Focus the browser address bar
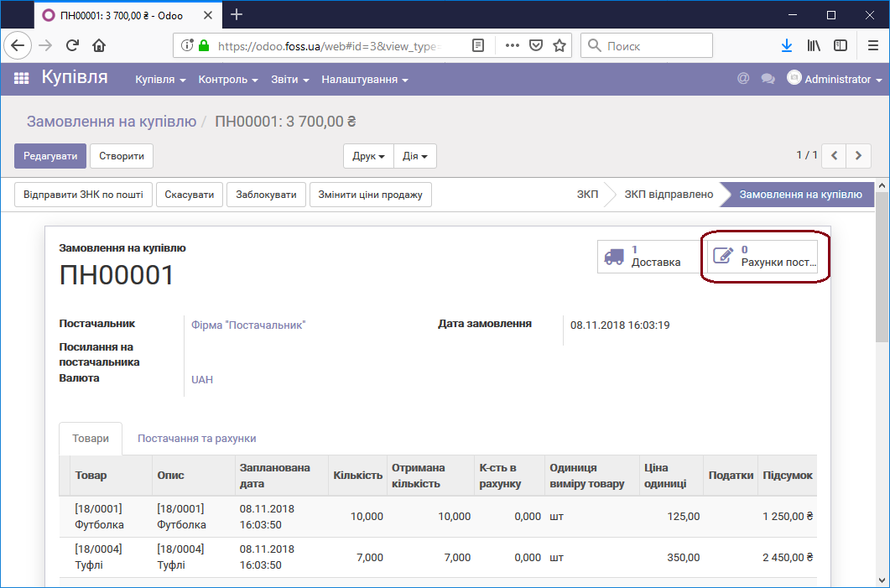 click(x=329, y=45)
